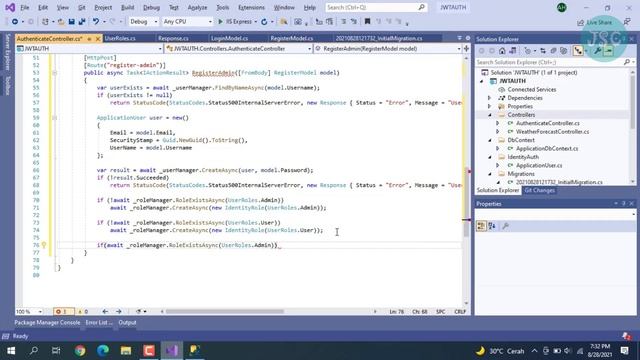Click the Live Share button
640x360 pixels.
(595, 22)
